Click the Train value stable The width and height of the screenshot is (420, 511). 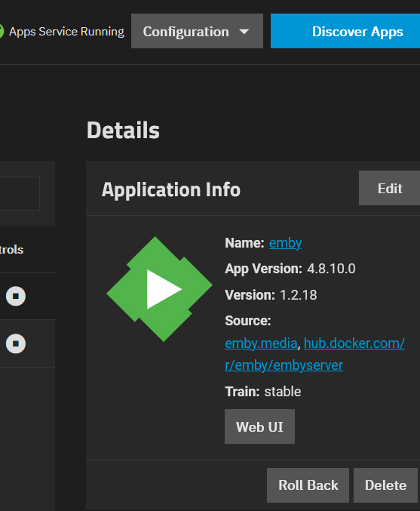tap(283, 392)
